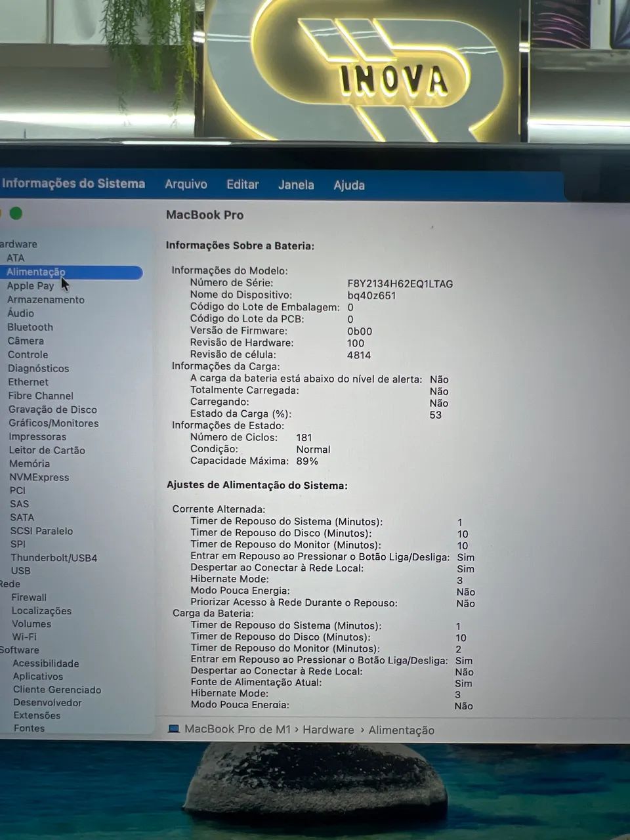Select USB in the sidebar
630x840 pixels.
pos(21,571)
